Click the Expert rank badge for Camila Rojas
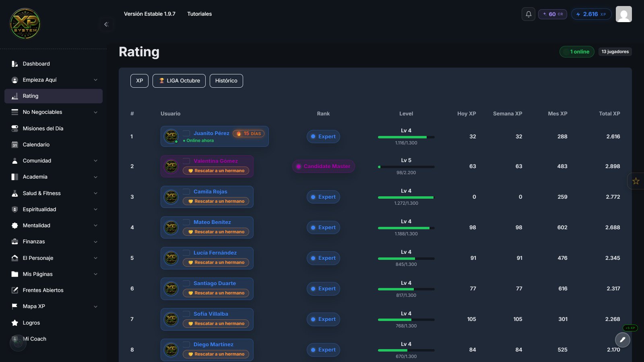The width and height of the screenshot is (644, 362). (323, 197)
